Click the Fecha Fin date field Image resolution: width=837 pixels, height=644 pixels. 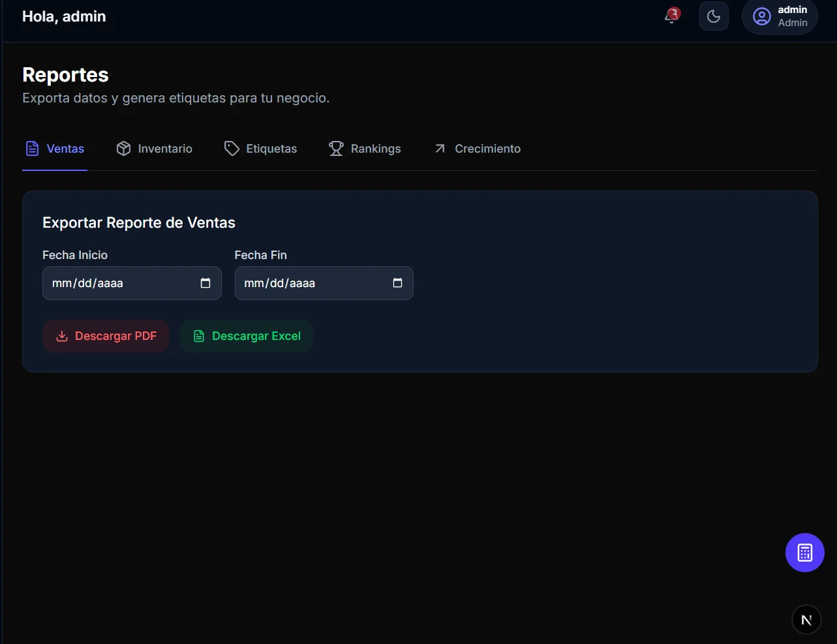pyautogui.click(x=324, y=283)
